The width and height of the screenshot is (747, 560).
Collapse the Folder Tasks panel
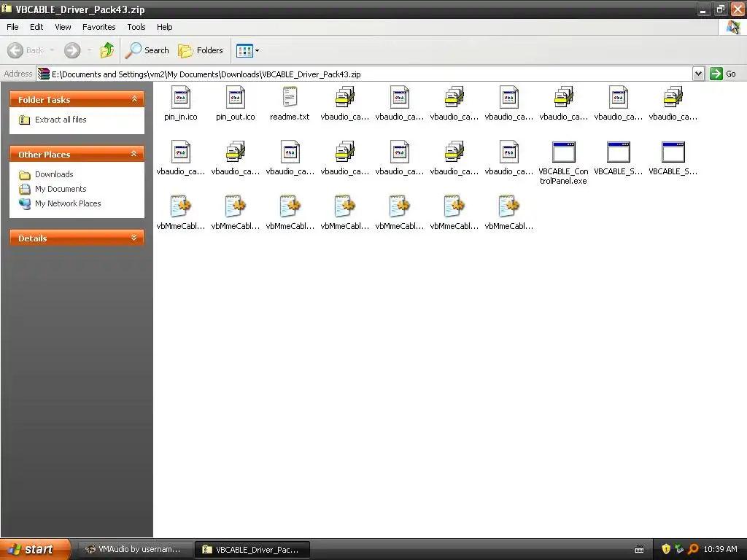(134, 99)
